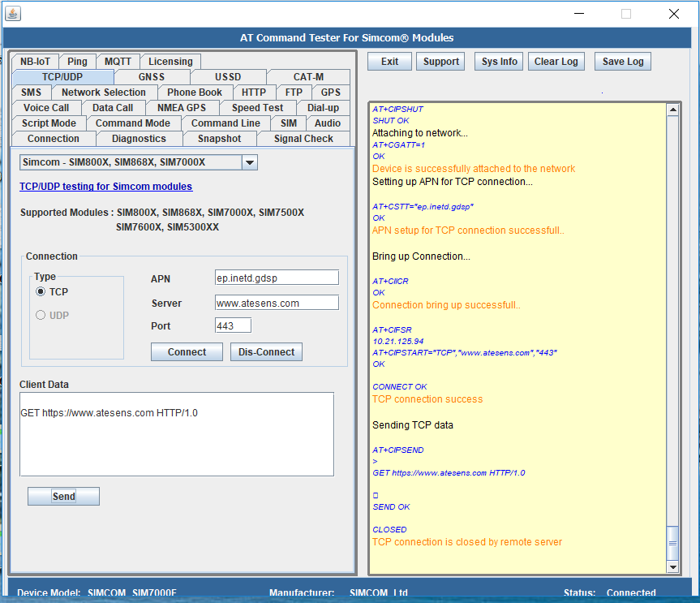Screen dimensions: 700x603
Task: Click the log scrollbar up arrow
Action: (x=672, y=110)
